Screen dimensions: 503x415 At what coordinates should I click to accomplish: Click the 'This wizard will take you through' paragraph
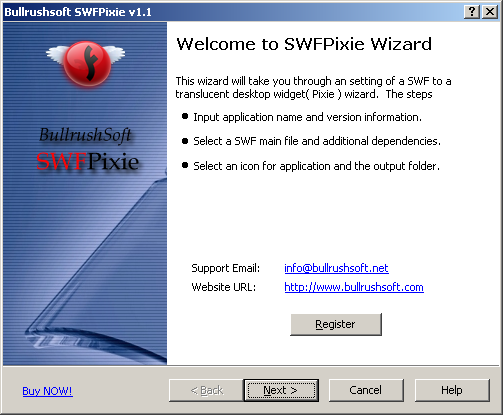[313, 88]
